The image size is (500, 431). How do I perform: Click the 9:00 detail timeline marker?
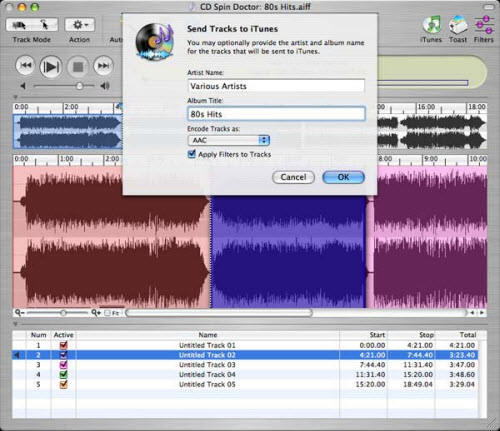tap(430, 159)
